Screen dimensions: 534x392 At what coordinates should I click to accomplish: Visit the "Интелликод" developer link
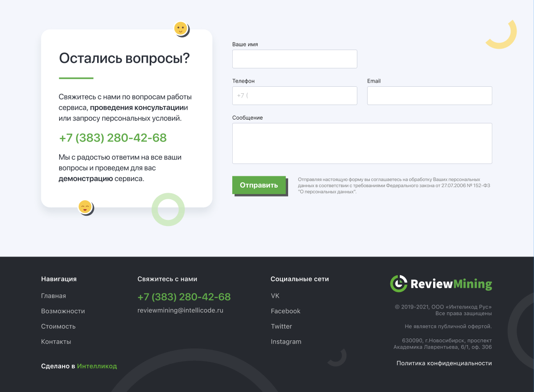[97, 366]
